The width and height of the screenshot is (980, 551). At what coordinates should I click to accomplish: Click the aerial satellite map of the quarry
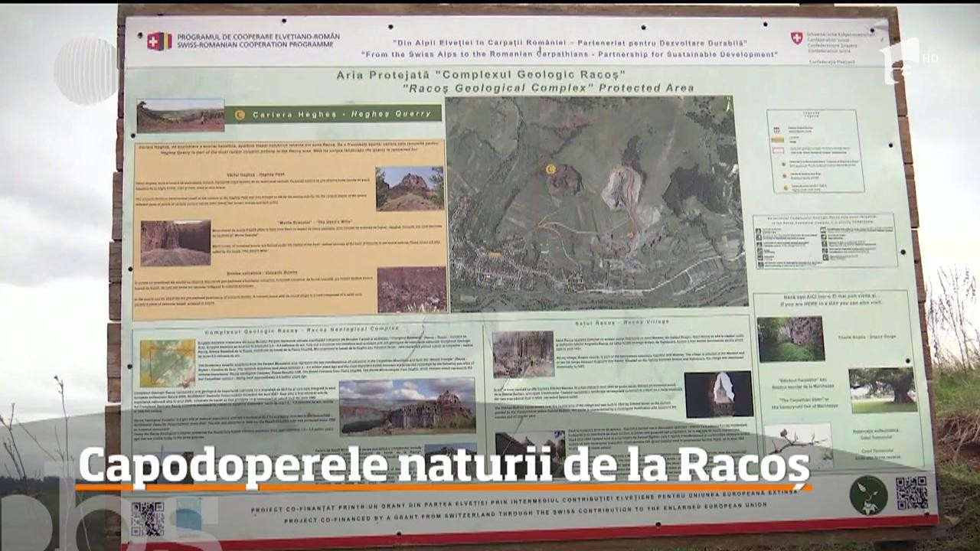pos(596,203)
